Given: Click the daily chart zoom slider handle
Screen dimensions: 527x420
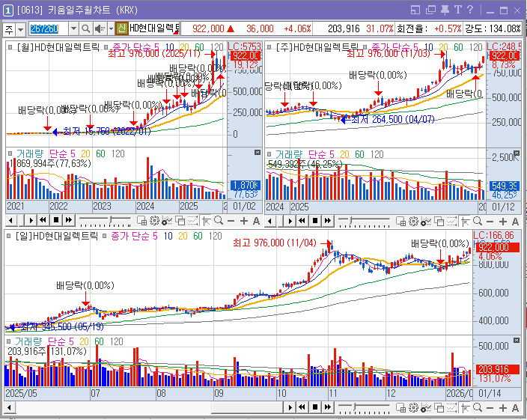Looking at the screenshot, I should point(356,407).
